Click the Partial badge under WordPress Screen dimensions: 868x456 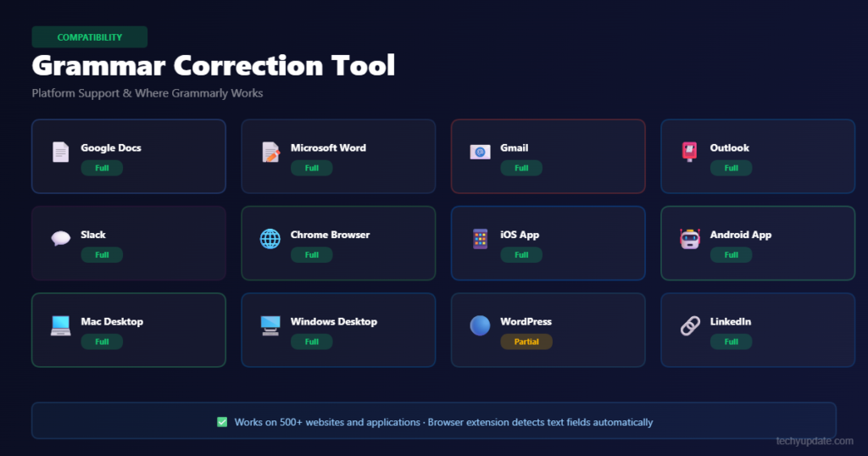pos(526,342)
